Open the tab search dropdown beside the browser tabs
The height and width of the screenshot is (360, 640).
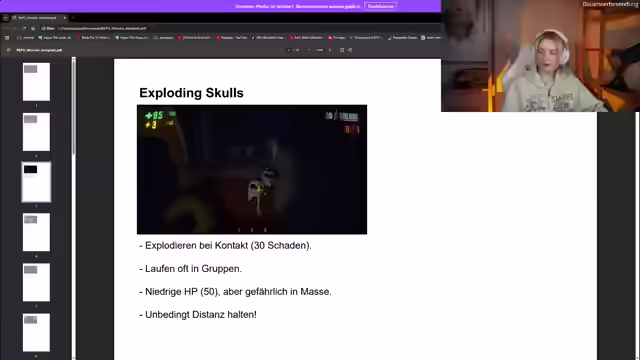coord(5,18)
